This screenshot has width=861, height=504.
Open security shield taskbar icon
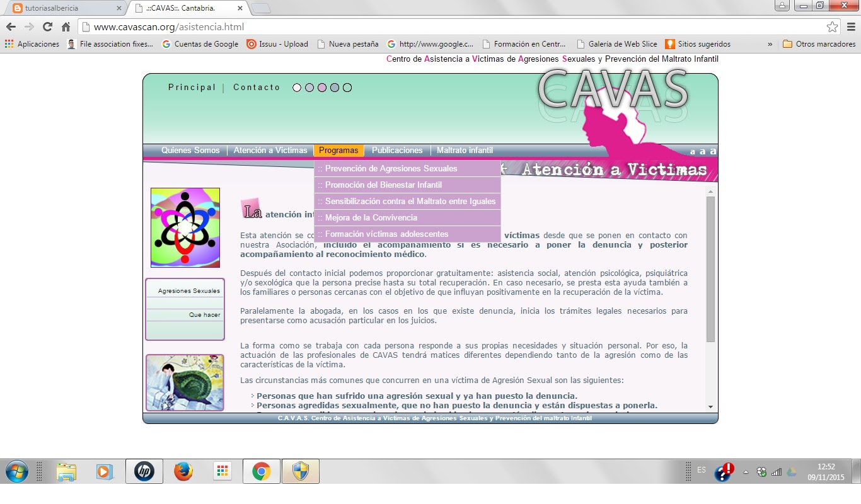coord(301,471)
